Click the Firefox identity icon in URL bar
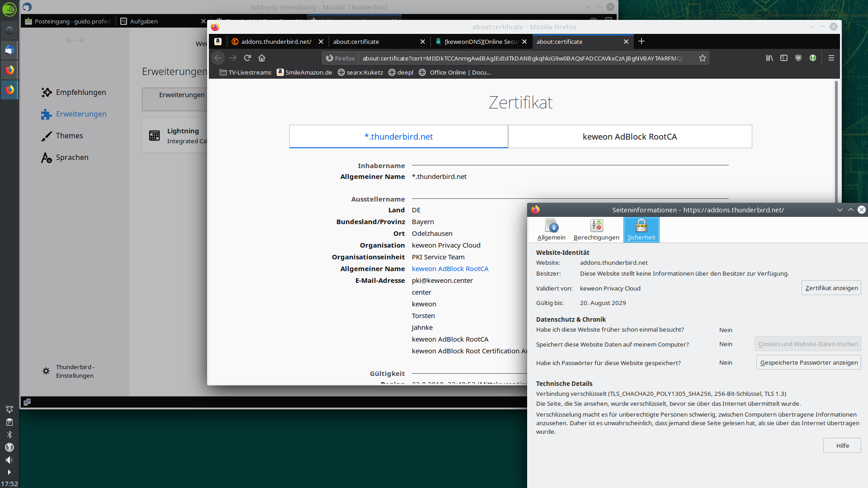Viewport: 868px width, 488px height. (x=340, y=58)
